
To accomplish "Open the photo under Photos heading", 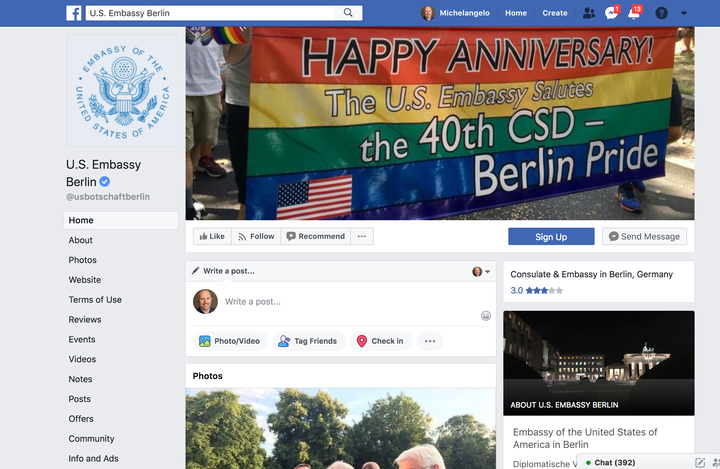I will click(341, 429).
